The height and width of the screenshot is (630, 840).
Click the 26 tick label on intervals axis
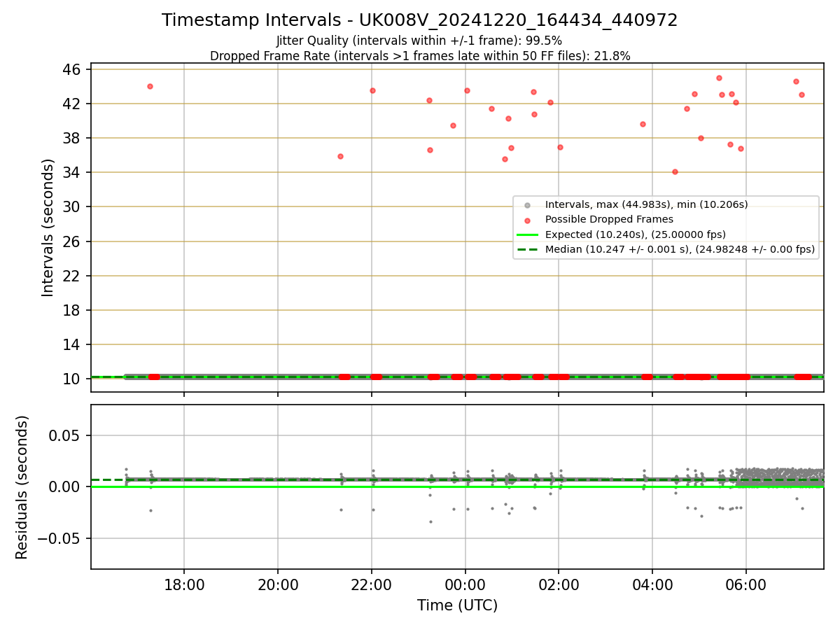pyautogui.click(x=73, y=241)
